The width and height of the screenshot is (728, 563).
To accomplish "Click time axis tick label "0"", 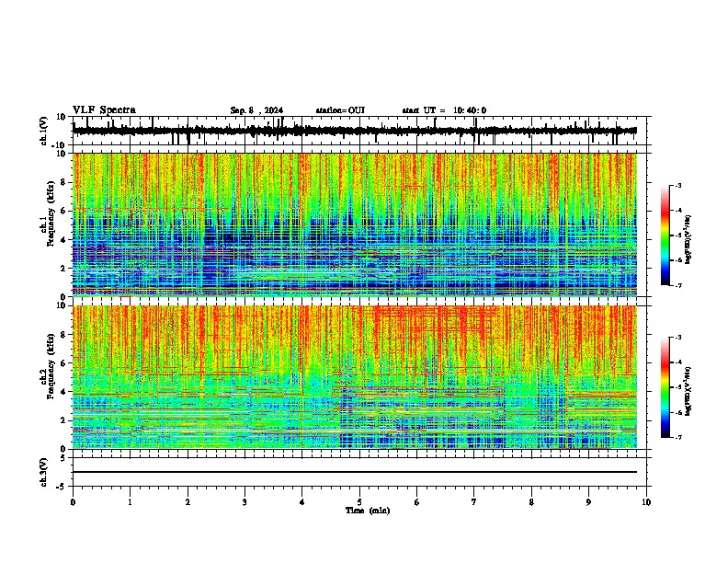I will pyautogui.click(x=73, y=502).
